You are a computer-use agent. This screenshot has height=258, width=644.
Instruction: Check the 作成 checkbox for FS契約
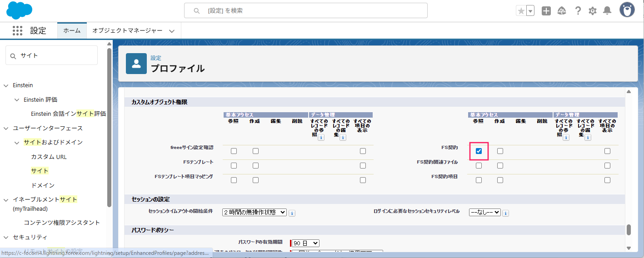point(500,151)
